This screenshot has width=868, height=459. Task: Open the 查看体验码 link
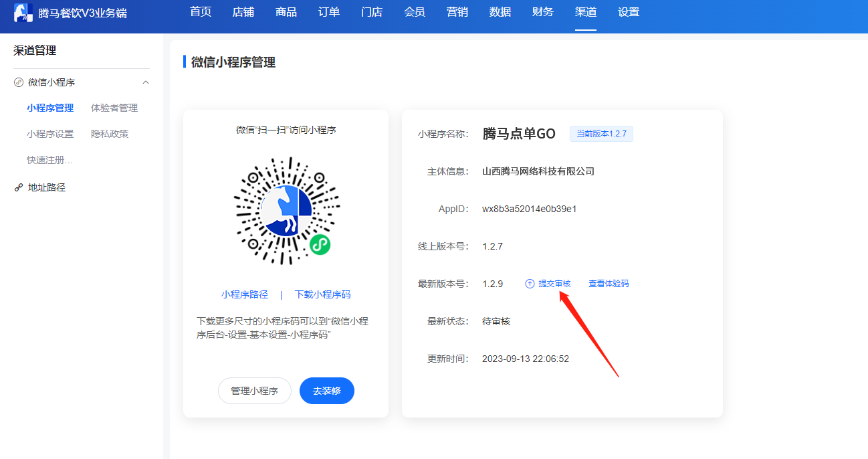point(609,284)
